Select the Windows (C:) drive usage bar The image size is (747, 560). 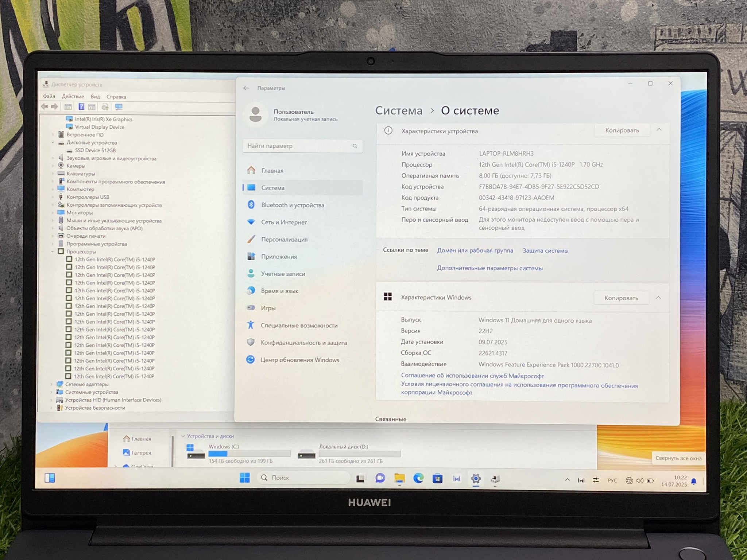[249, 454]
